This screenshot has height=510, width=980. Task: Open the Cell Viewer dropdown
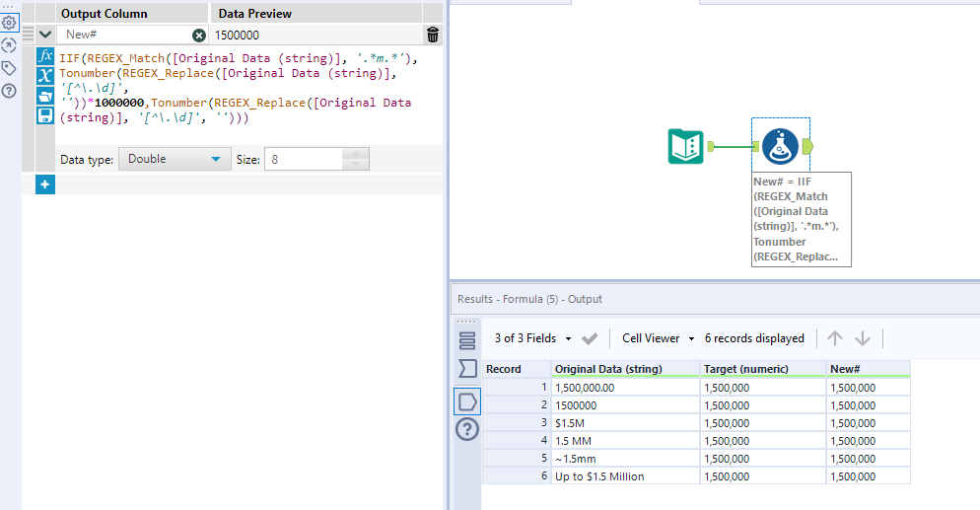tap(658, 338)
